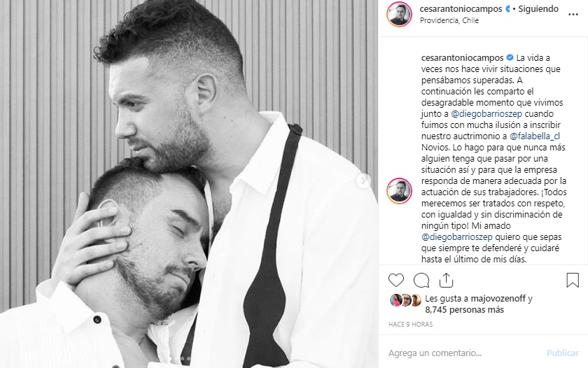588x368 pixels.
Task: Save the post with the bookmark icon
Action: click(x=573, y=281)
